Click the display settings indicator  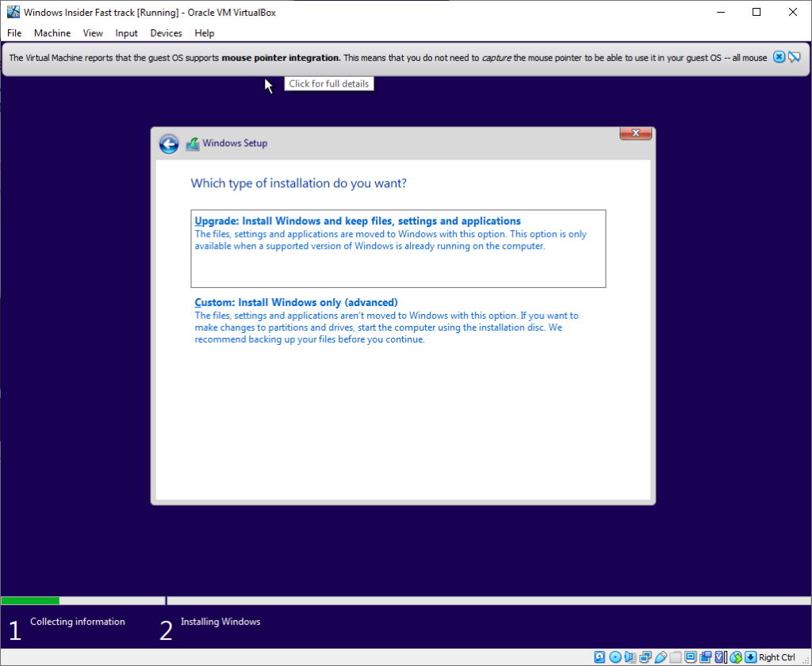click(x=691, y=657)
